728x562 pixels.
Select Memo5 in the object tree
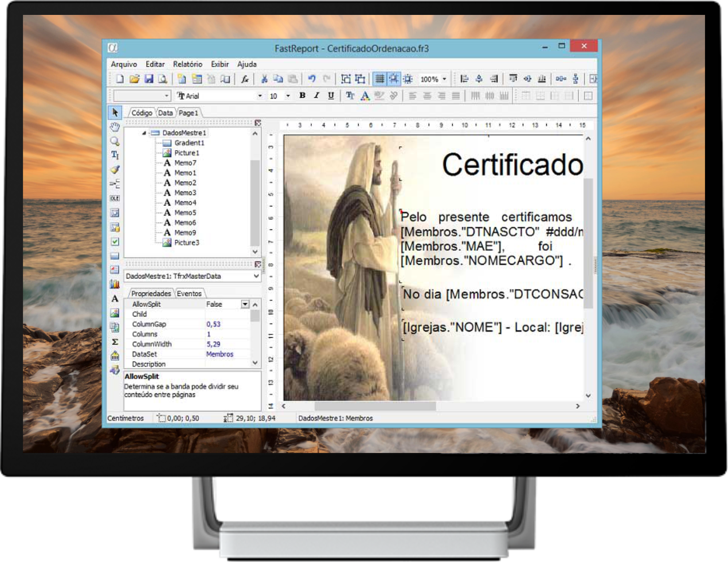(186, 212)
